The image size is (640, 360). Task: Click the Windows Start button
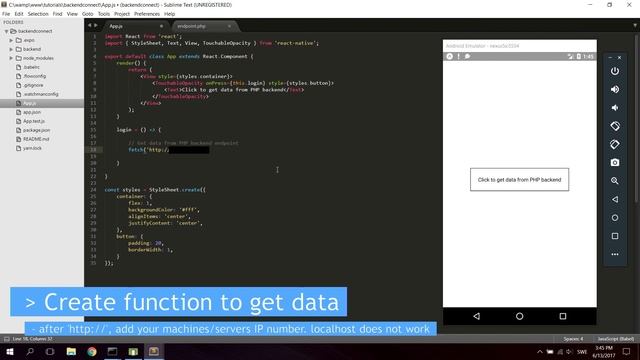(10, 351)
